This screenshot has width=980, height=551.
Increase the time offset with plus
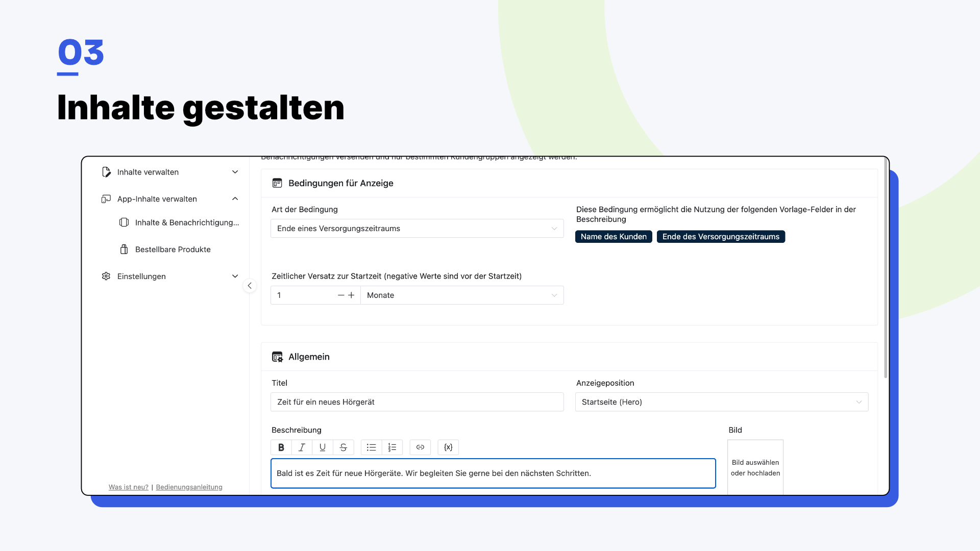[x=351, y=295]
